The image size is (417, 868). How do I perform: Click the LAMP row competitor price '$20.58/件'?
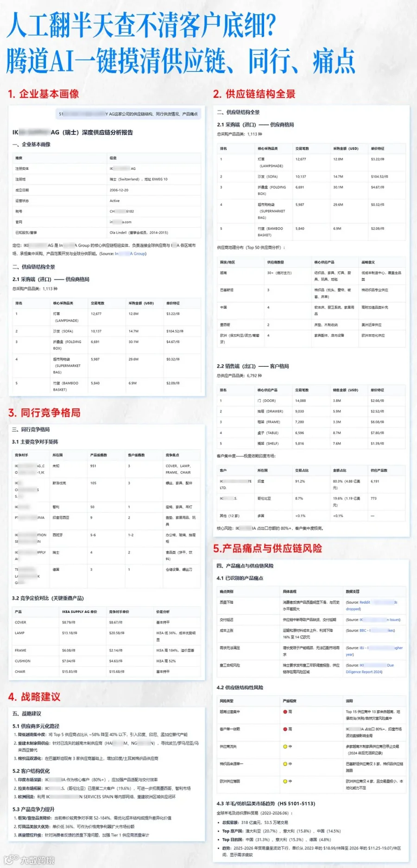pyautogui.click(x=116, y=633)
